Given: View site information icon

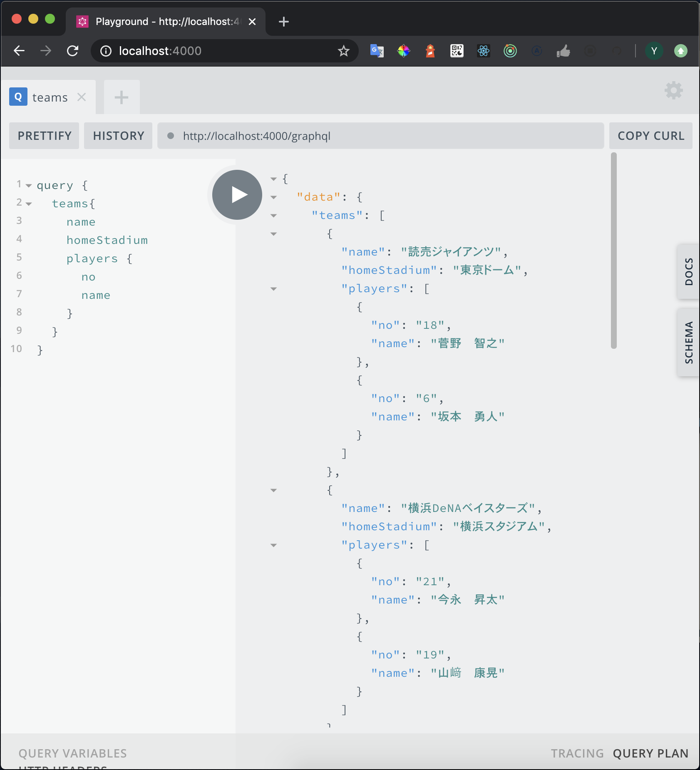Looking at the screenshot, I should point(106,51).
